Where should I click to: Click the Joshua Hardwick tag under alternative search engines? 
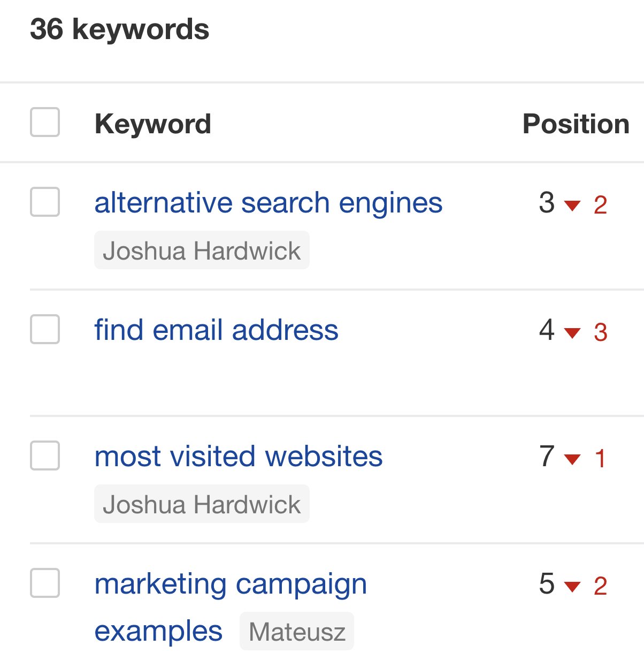pyautogui.click(x=202, y=249)
